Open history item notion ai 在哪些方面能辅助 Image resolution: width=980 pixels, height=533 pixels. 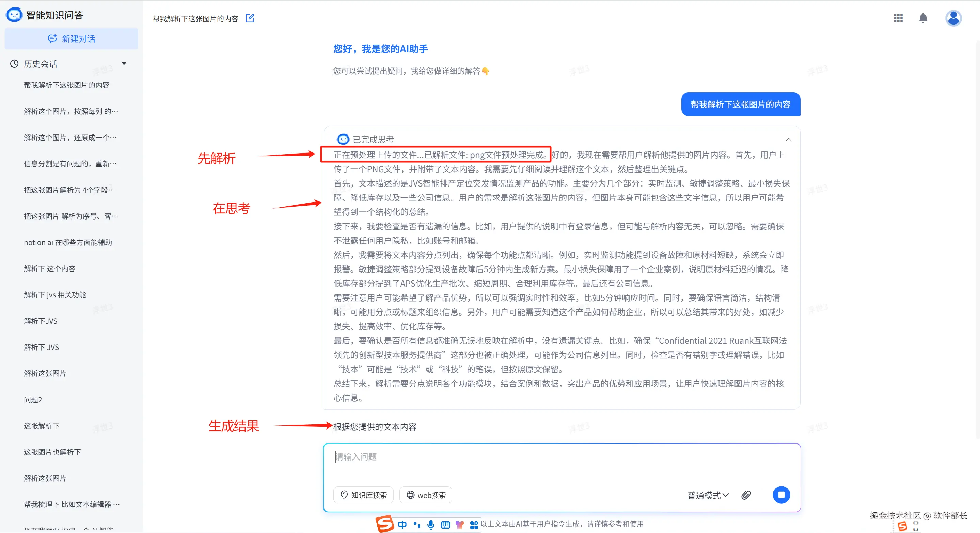(68, 242)
